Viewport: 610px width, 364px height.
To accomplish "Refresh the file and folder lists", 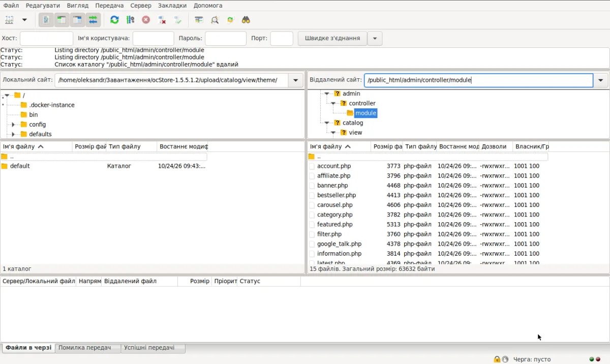I will (x=114, y=20).
